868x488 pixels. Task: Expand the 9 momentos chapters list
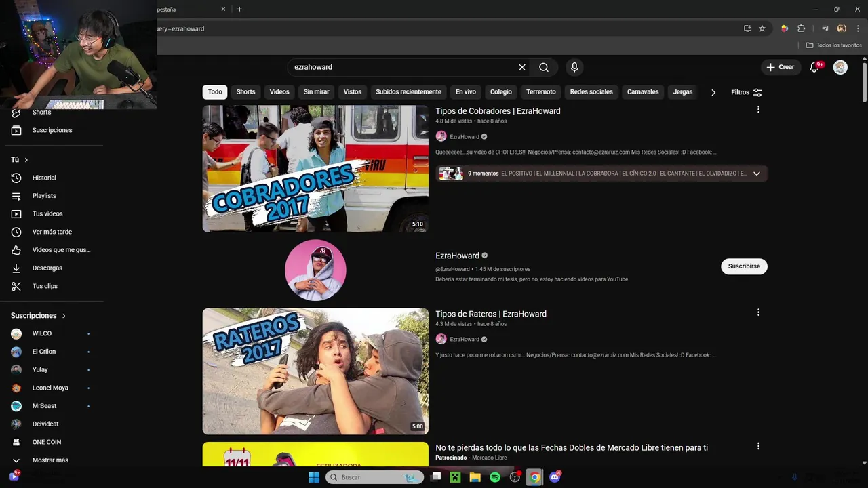[757, 174]
